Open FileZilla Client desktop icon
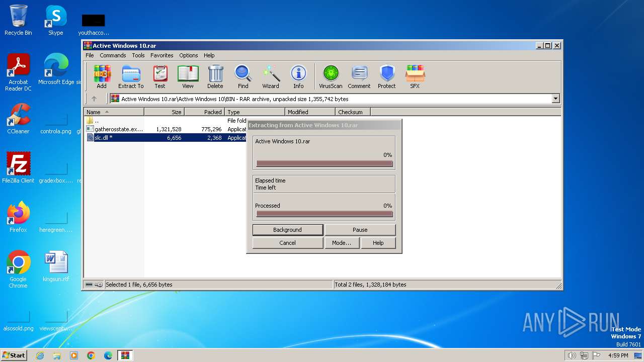The width and height of the screenshot is (644, 362). click(18, 168)
